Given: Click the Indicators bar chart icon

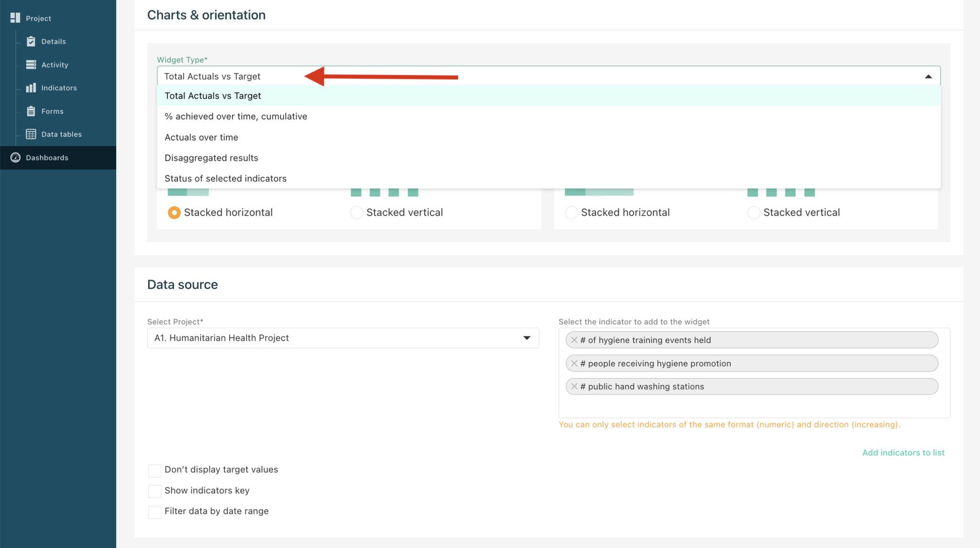Looking at the screenshot, I should (x=31, y=88).
